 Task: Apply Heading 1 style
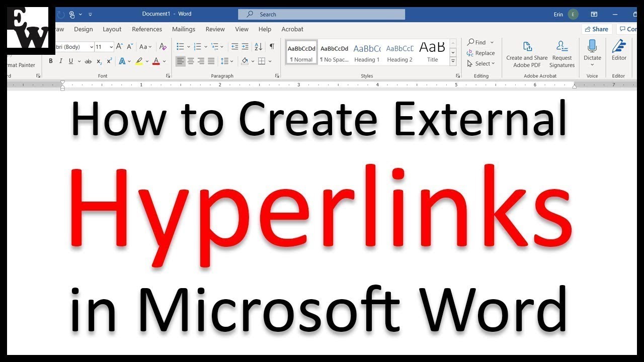tap(367, 53)
